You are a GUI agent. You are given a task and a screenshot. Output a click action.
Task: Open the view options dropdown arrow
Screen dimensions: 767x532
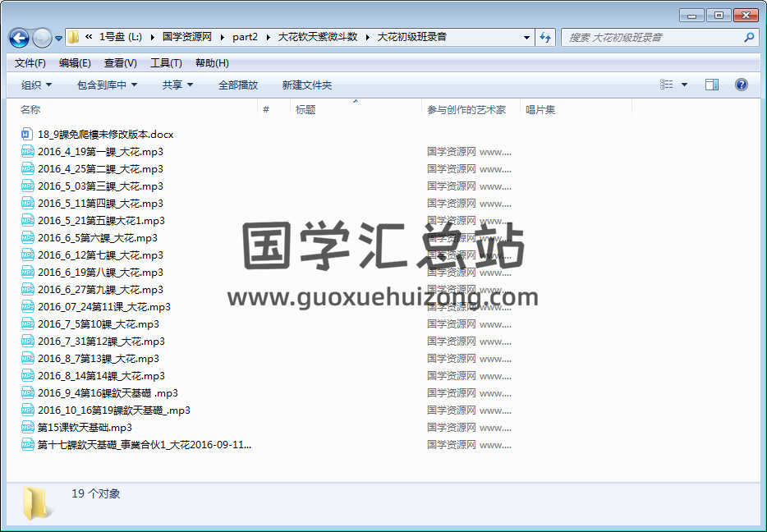coord(684,85)
